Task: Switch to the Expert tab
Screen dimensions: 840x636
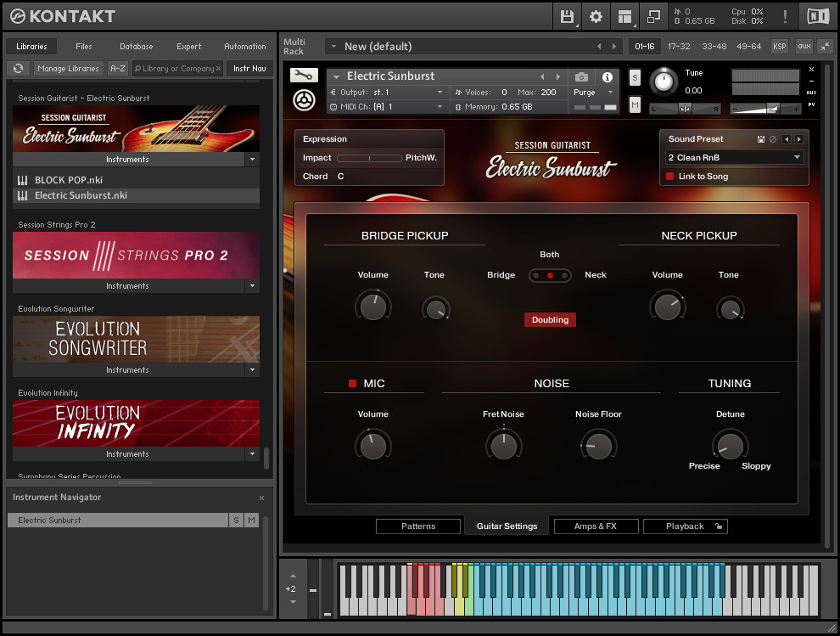Action: pyautogui.click(x=189, y=47)
